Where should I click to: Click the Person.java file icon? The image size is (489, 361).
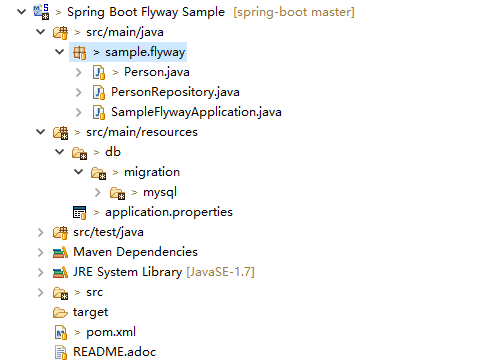tap(99, 72)
